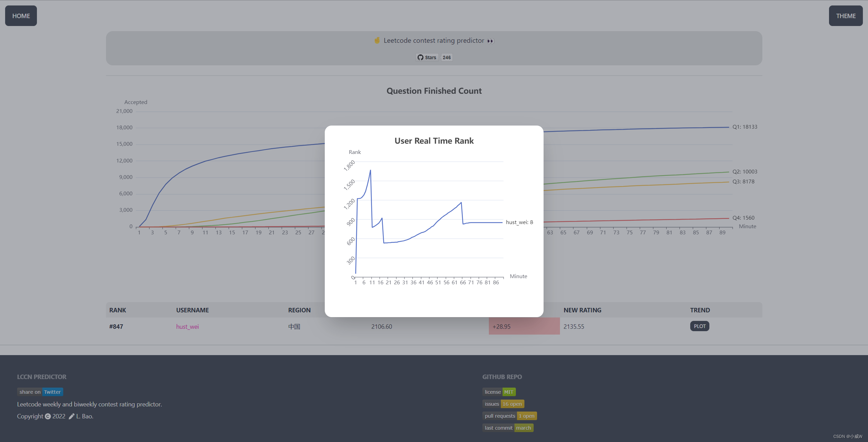
Task: Click the NEW RATING column header
Action: click(582, 310)
